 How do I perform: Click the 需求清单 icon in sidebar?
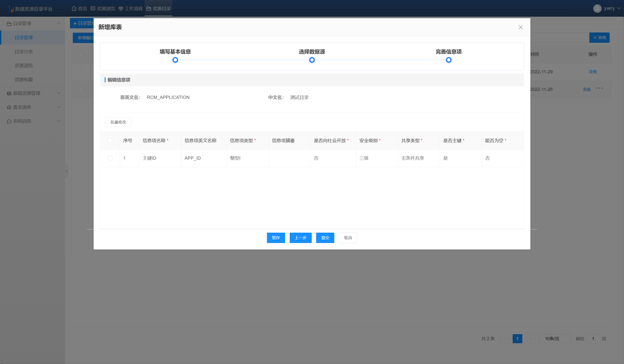[9, 107]
